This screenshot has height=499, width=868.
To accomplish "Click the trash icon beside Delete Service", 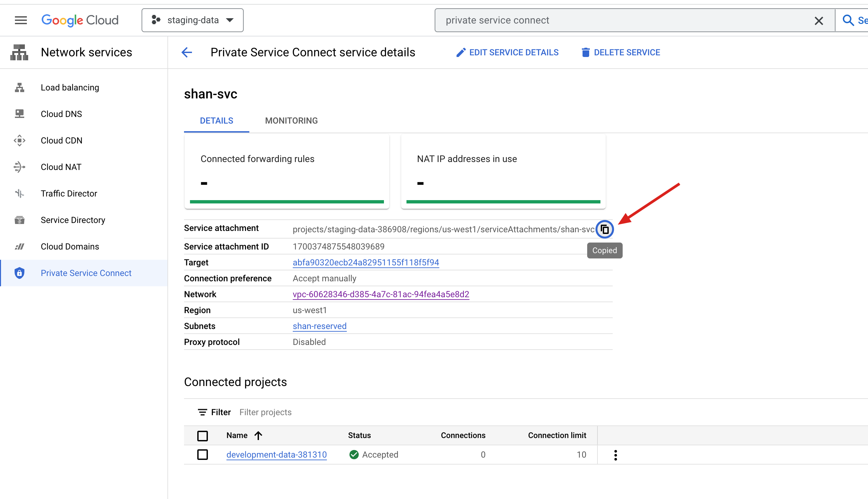I will (x=586, y=52).
